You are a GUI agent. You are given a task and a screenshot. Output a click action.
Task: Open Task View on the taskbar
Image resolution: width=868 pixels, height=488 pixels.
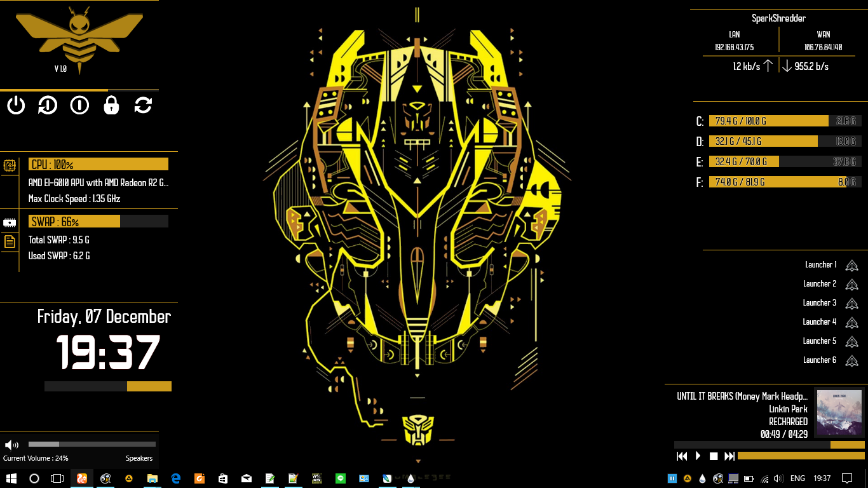pos(58,478)
